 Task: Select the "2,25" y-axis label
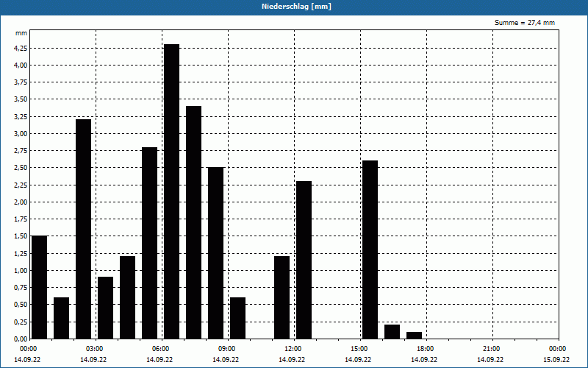coord(21,185)
